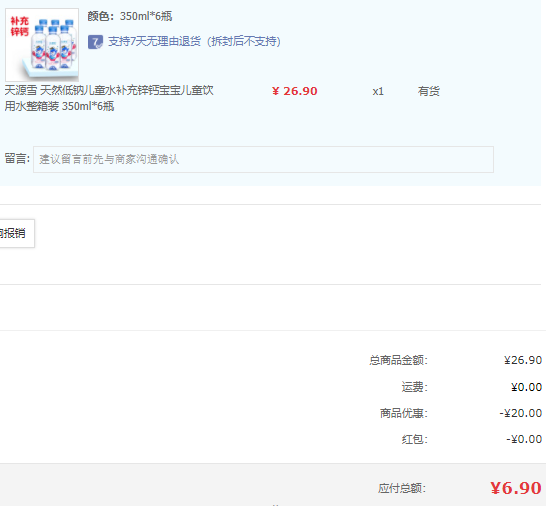Image resolution: width=546 pixels, height=506 pixels.
Task: Focus the 留言 message input field
Action: [263, 159]
